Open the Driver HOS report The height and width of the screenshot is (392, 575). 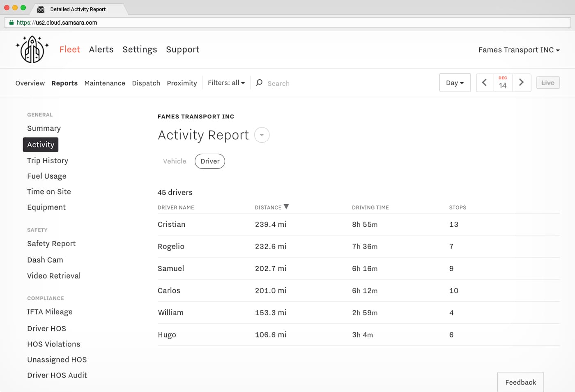pyautogui.click(x=46, y=328)
